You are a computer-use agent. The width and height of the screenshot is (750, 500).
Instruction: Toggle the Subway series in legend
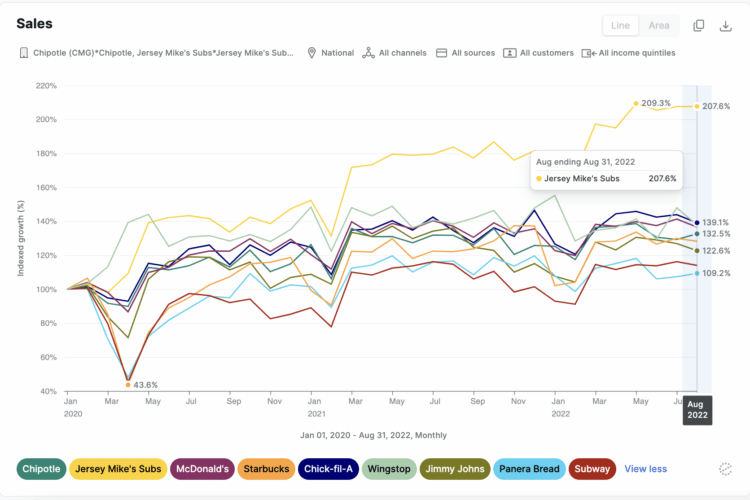(592, 469)
